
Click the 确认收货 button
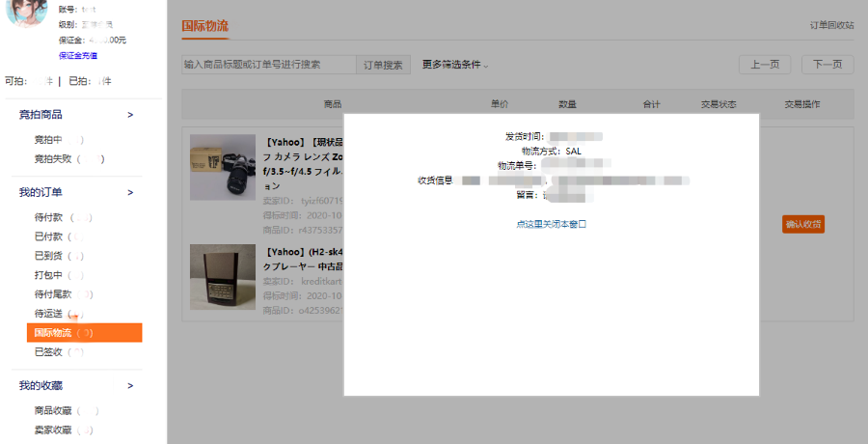click(x=803, y=225)
